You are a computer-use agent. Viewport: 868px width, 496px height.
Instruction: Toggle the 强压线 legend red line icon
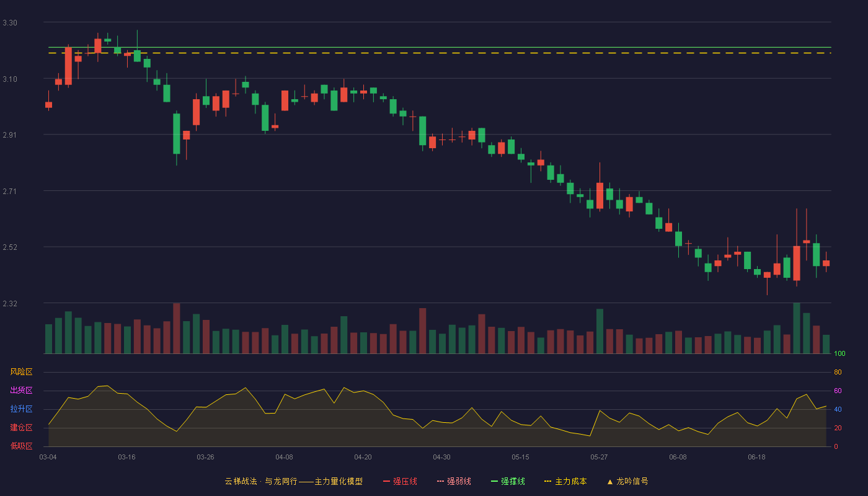pyautogui.click(x=386, y=481)
